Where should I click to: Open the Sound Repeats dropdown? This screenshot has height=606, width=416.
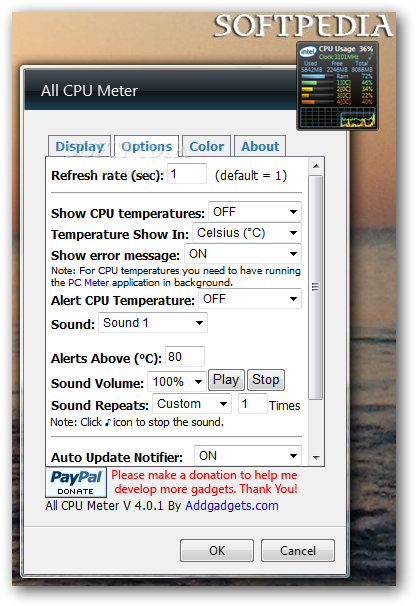click(x=192, y=403)
